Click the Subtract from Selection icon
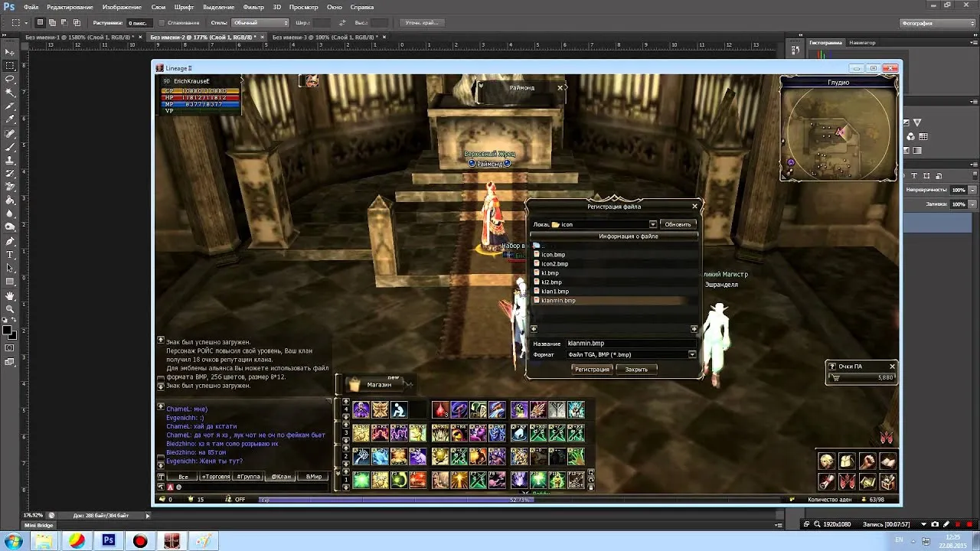The height and width of the screenshot is (551, 980). pyautogui.click(x=65, y=23)
